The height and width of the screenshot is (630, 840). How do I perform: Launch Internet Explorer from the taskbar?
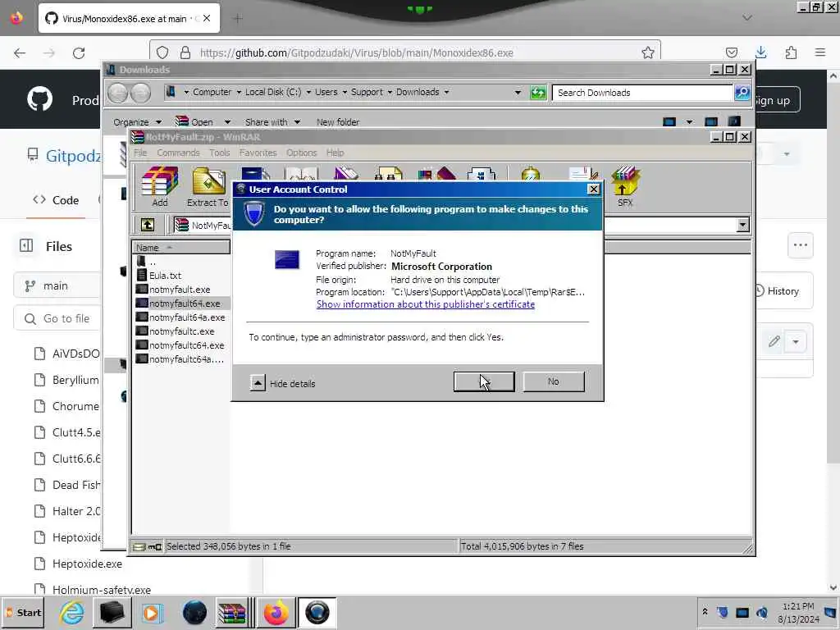click(72, 612)
